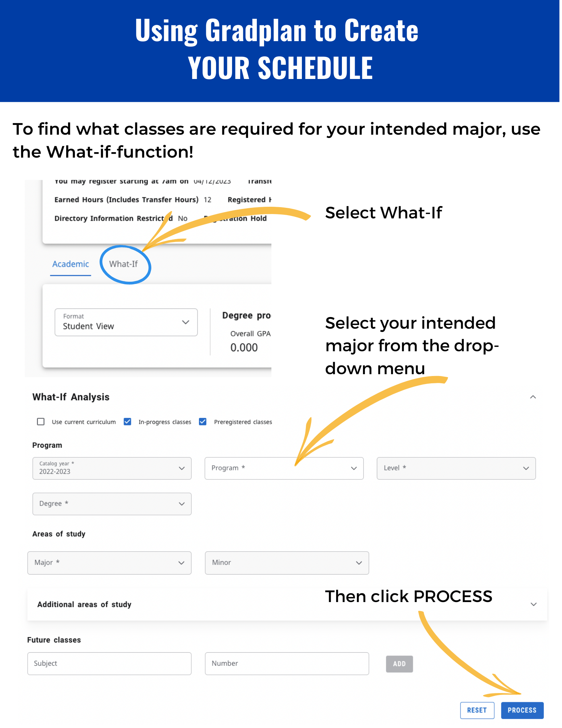Open the Major dropdown menu
This screenshot has height=728, width=562.
(109, 563)
